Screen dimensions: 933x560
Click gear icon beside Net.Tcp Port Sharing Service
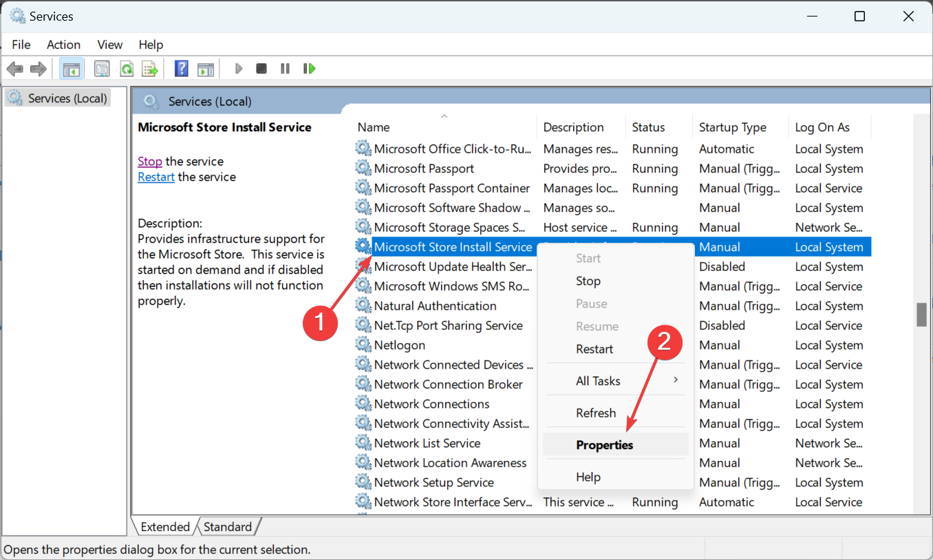pyautogui.click(x=363, y=325)
